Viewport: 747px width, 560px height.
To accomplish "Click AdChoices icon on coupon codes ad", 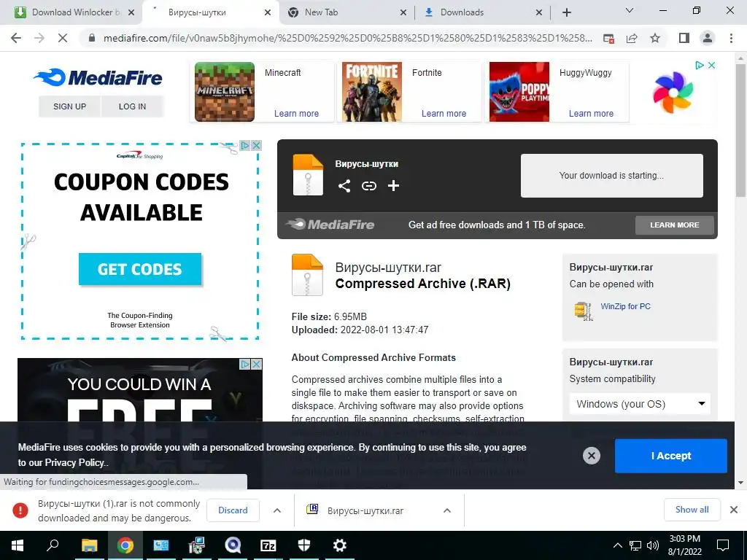I will 245,145.
